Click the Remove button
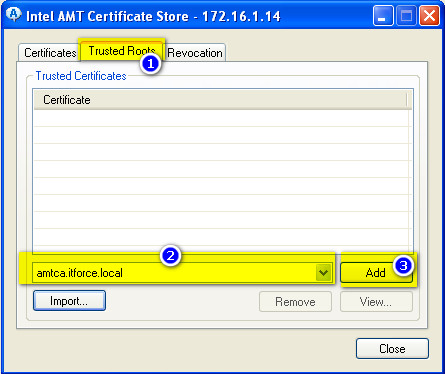The height and width of the screenshot is (374, 445). click(x=295, y=302)
